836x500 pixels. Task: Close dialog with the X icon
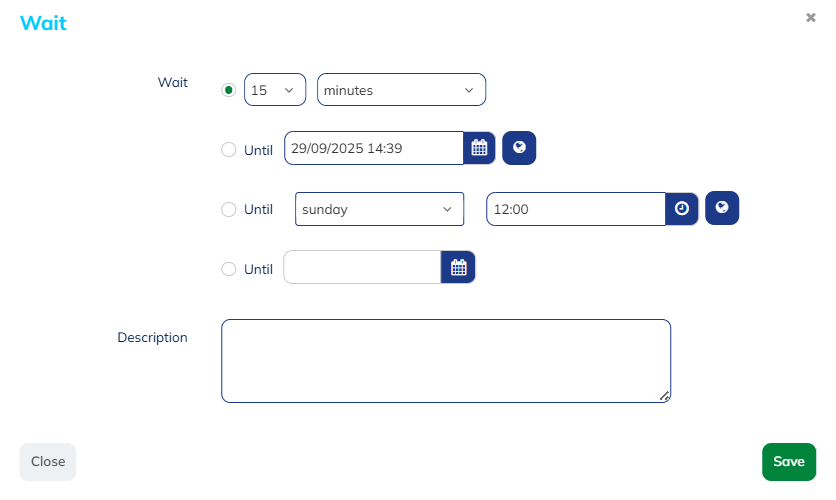click(811, 17)
